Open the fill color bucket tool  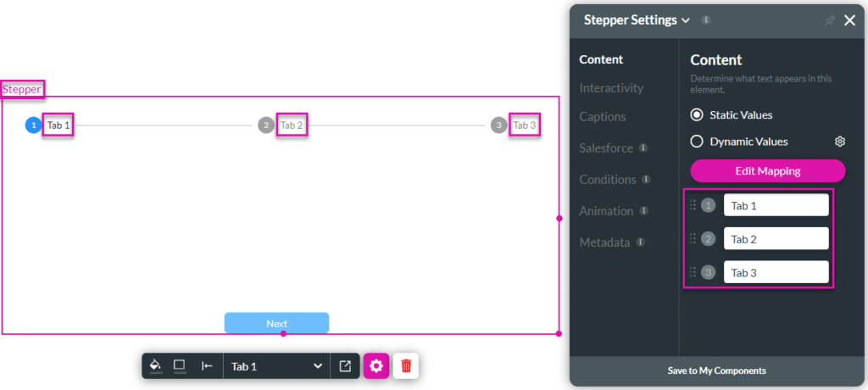[x=155, y=365]
